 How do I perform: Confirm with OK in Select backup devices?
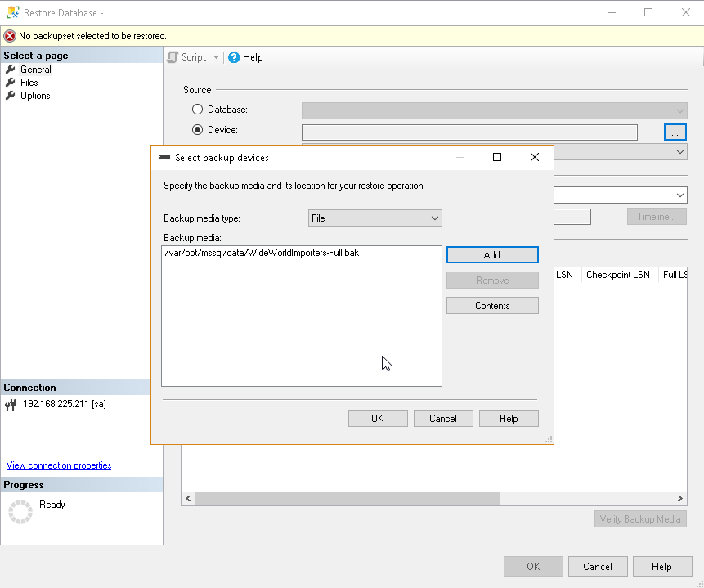click(x=378, y=419)
